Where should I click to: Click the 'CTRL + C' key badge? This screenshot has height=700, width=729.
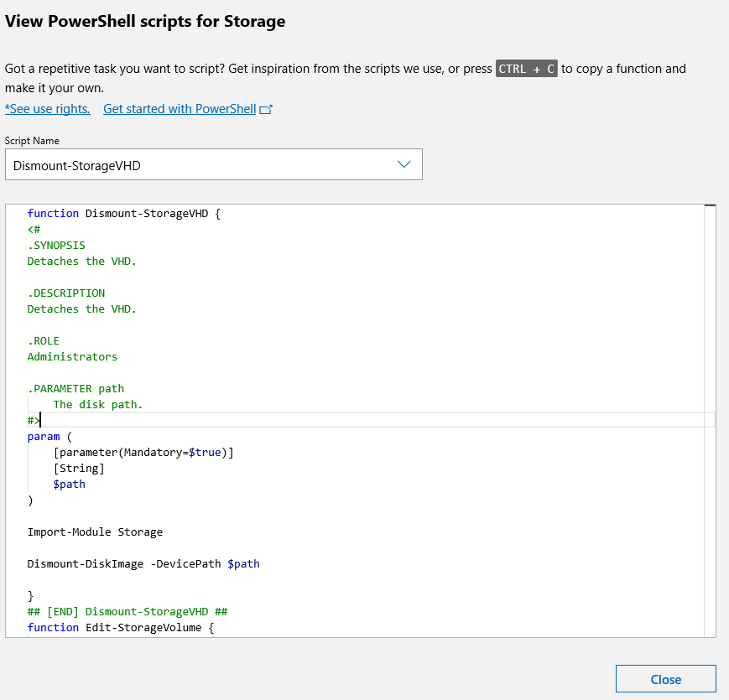526,69
